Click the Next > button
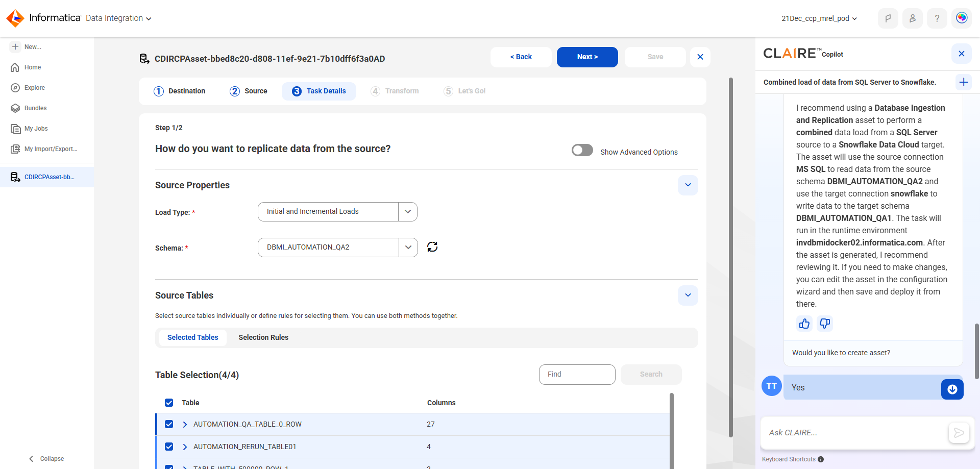 coord(587,57)
